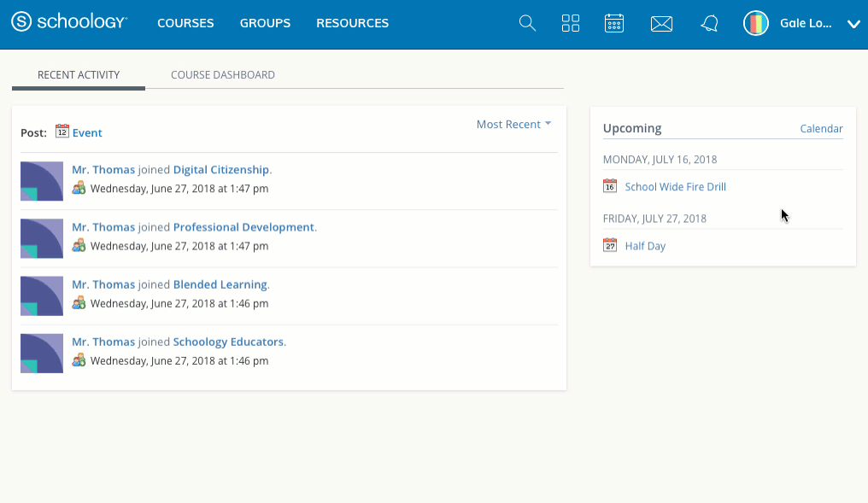The height and width of the screenshot is (503, 868).
Task: Select the Recent Activity tab
Action: [79, 75]
